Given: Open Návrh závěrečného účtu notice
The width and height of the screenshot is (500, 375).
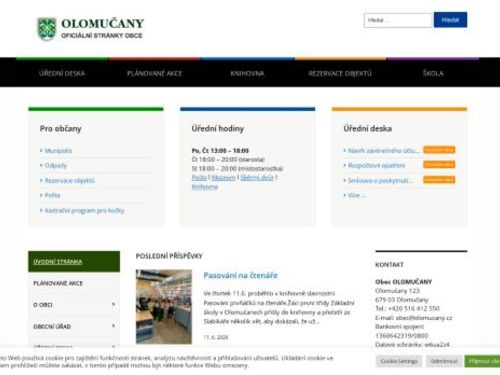Looking at the screenshot, I should pyautogui.click(x=384, y=151).
